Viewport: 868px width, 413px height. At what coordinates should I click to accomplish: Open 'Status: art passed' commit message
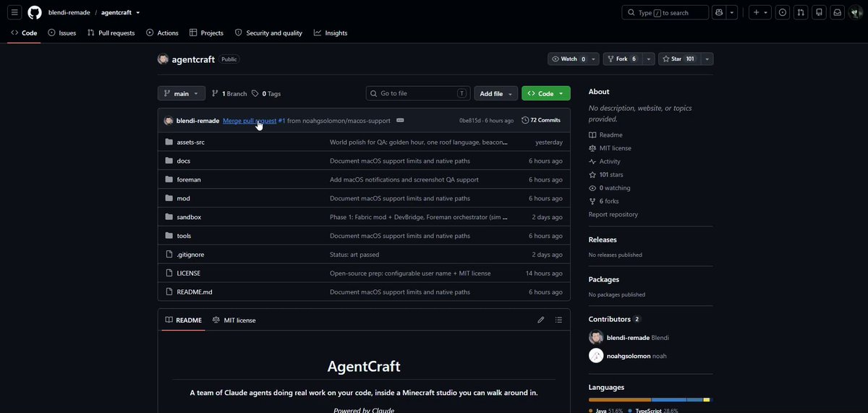[x=354, y=255]
